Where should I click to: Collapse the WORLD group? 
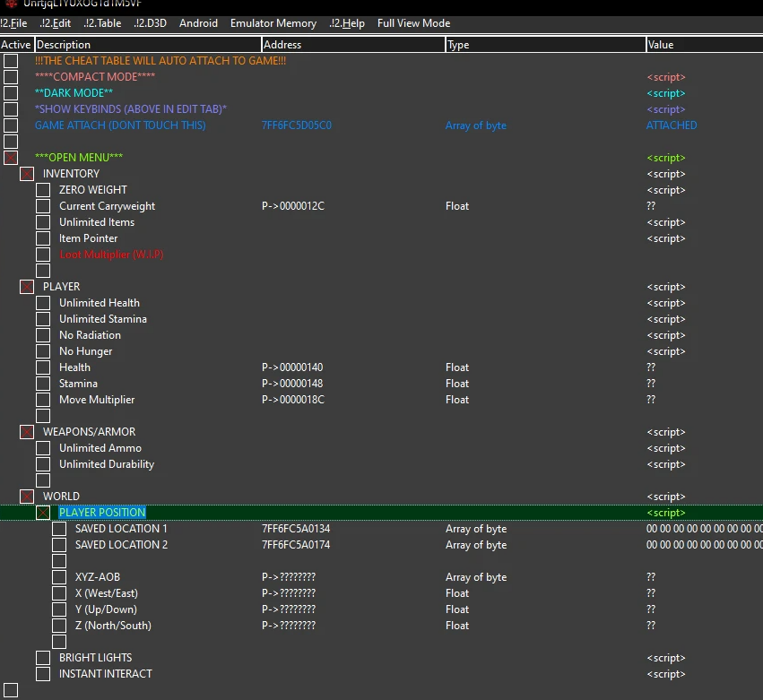coord(27,497)
